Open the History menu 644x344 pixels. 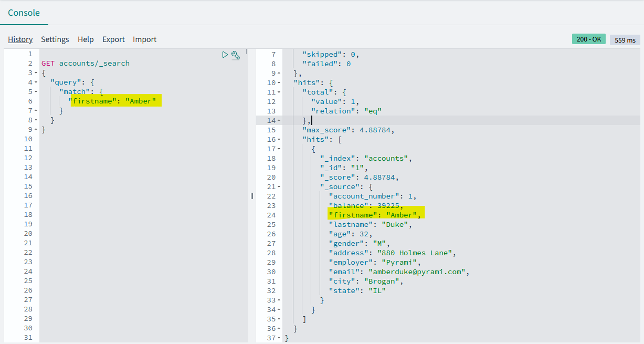20,39
